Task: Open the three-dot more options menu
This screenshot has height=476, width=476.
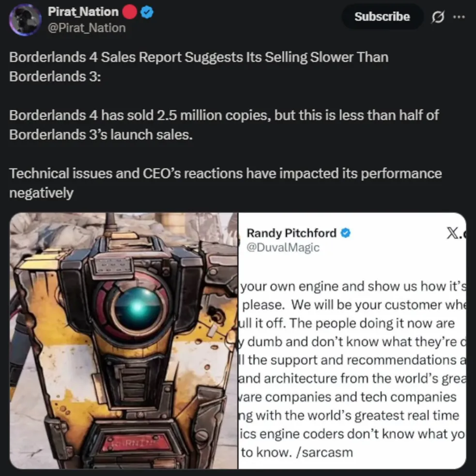Action: [x=459, y=17]
